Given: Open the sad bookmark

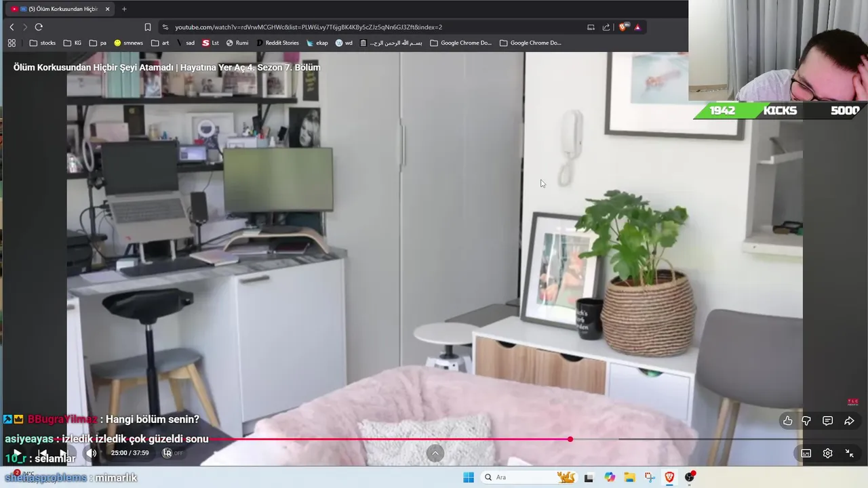Looking at the screenshot, I should coord(185,43).
